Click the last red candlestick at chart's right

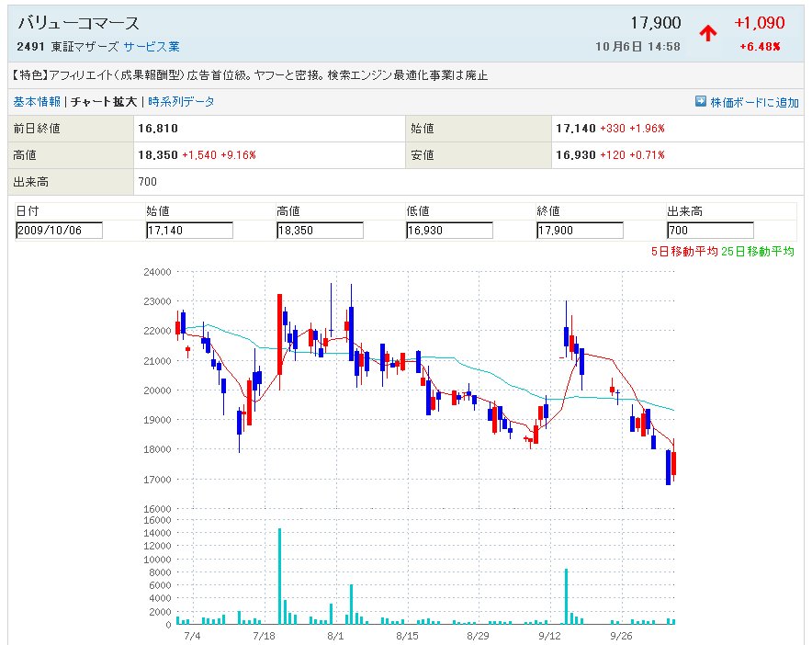(674, 463)
